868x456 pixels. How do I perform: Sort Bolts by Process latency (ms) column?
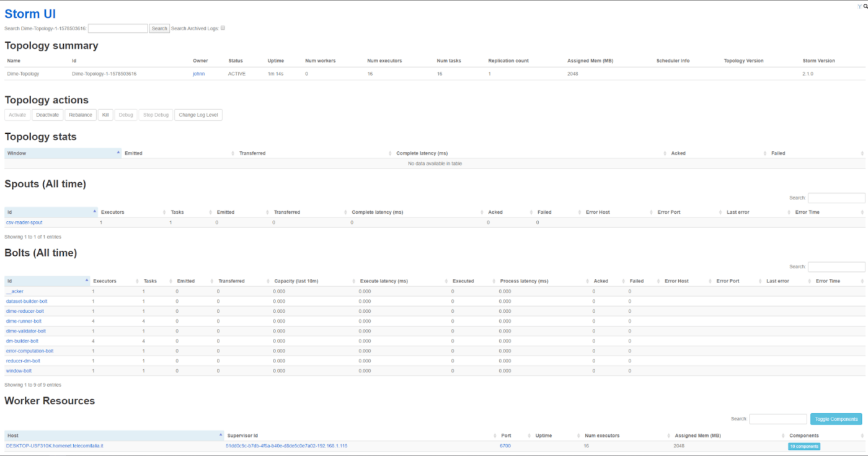click(544, 281)
